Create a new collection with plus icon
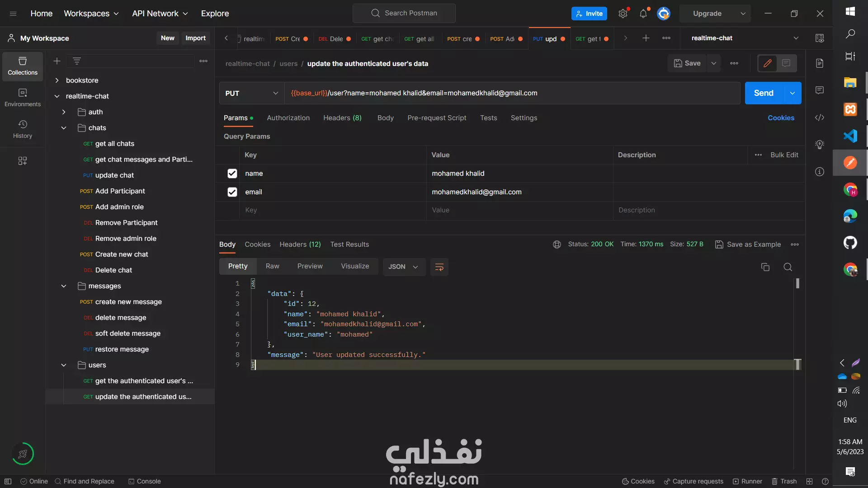868x488 pixels. (57, 61)
